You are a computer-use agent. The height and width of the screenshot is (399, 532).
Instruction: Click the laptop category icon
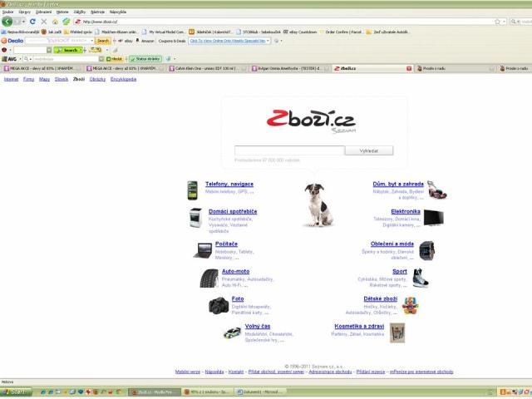[x=203, y=250]
